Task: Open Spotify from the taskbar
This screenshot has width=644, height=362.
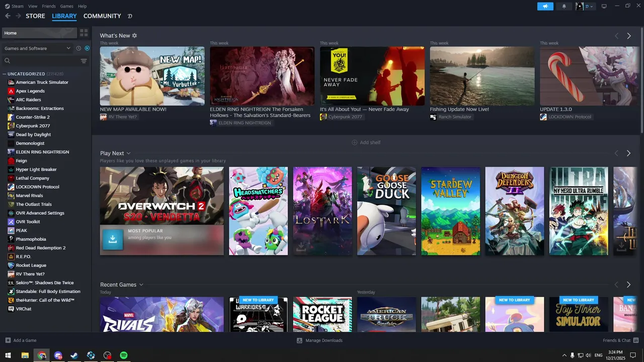Action: 124,355
